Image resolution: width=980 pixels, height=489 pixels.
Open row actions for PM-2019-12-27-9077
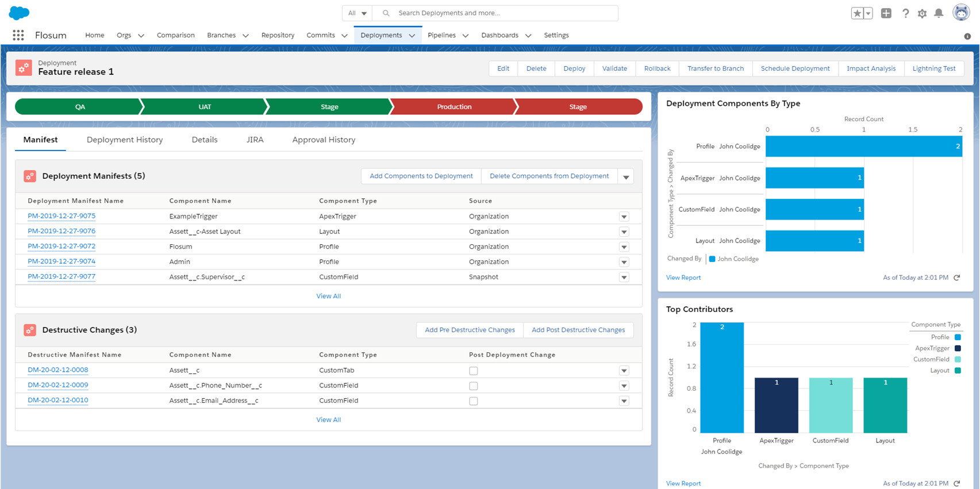pyautogui.click(x=624, y=277)
